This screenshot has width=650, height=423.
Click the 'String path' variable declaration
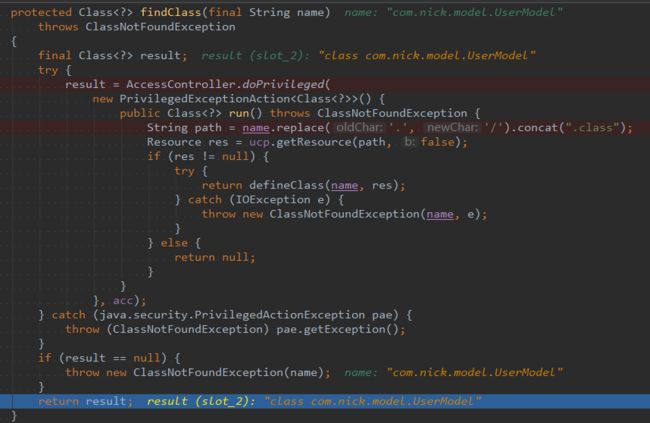coord(184,128)
